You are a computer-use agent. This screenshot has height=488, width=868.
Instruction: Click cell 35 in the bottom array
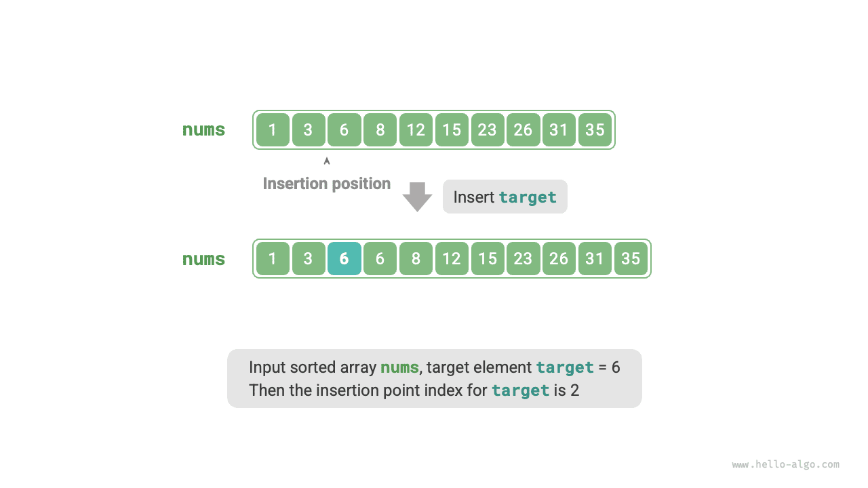(631, 259)
